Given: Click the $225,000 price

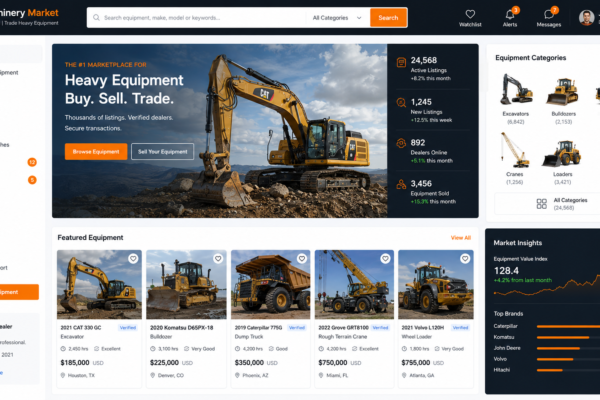Looking at the screenshot, I should tap(164, 362).
